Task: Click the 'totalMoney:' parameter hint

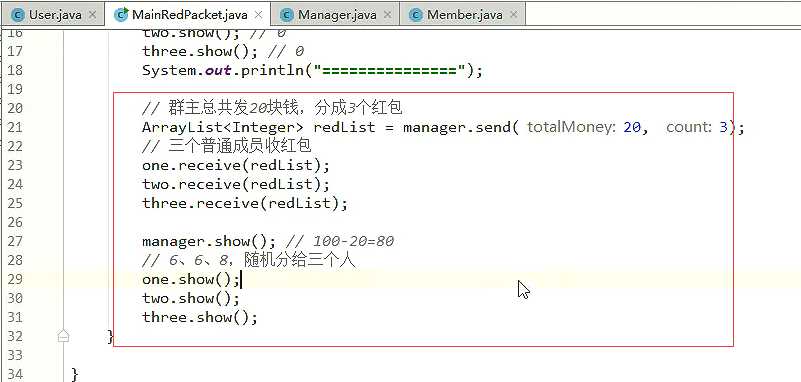Action: 572,127
